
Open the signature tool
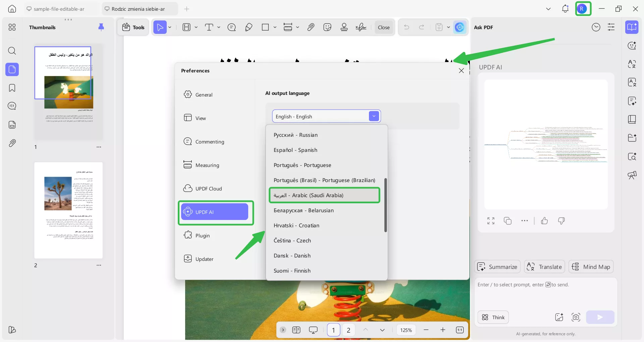click(361, 27)
